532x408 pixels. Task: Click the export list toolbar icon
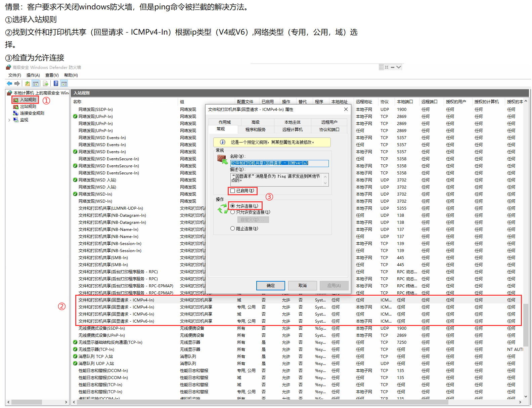(x=46, y=83)
